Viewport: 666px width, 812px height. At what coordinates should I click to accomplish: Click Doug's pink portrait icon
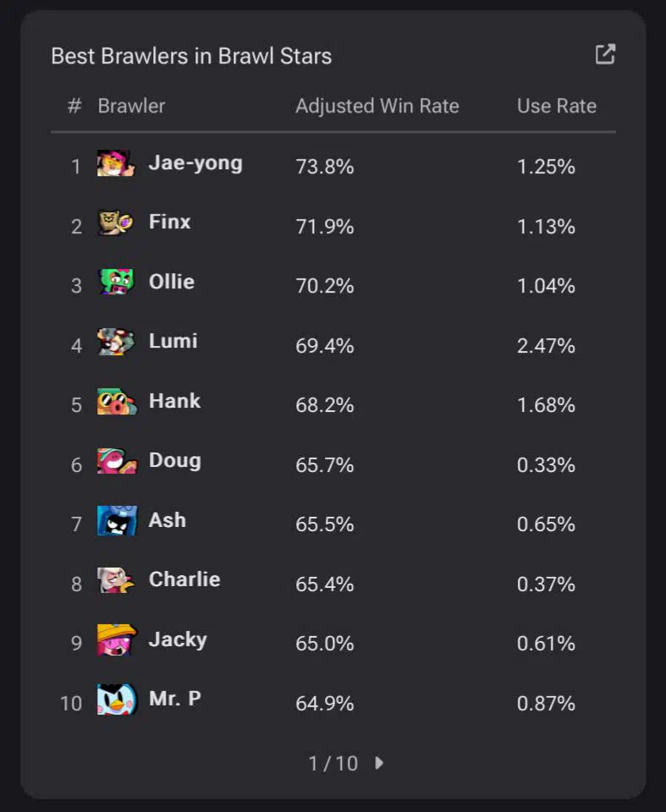pyautogui.click(x=117, y=461)
